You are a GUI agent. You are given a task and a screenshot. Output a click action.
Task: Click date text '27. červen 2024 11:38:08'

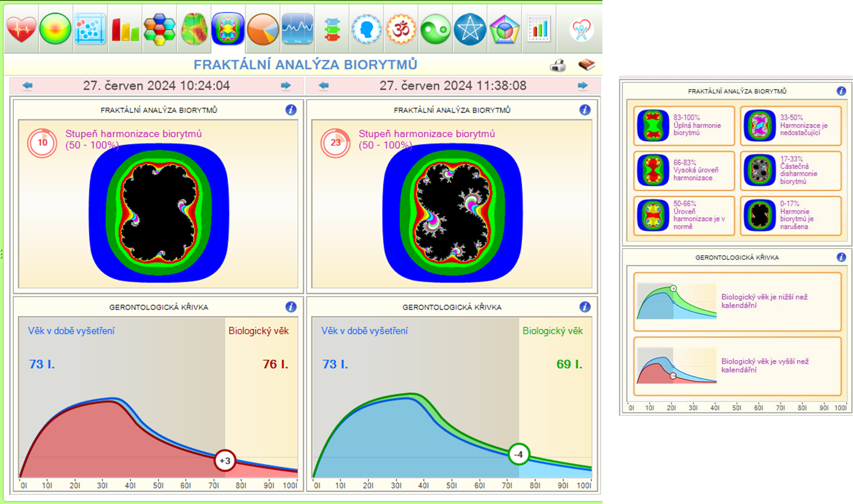[453, 86]
